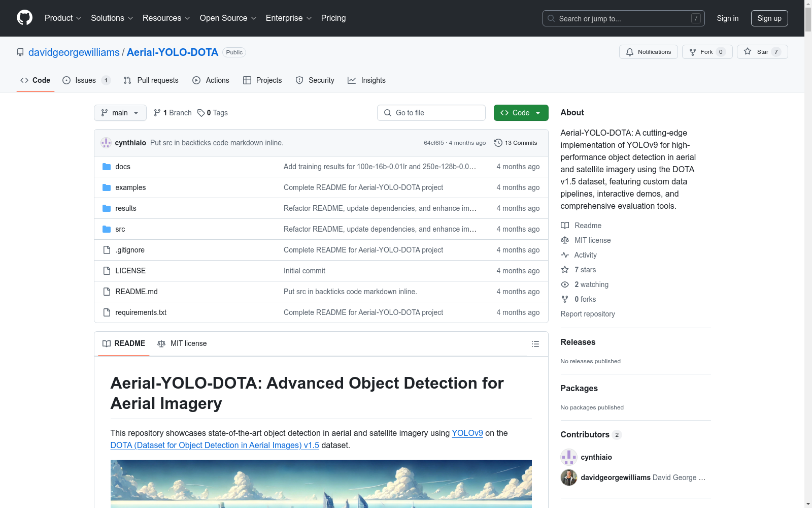
Task: Click the LICENSE file icon
Action: pyautogui.click(x=107, y=271)
